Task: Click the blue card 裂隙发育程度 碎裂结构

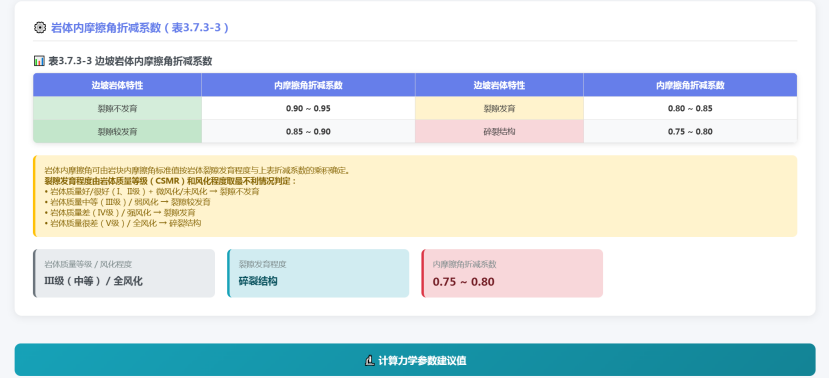Action: (x=318, y=273)
